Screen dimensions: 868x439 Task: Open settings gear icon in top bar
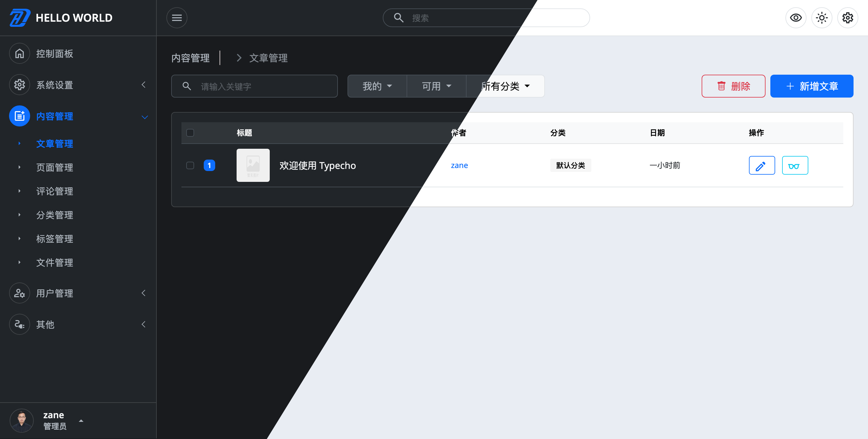coord(848,18)
